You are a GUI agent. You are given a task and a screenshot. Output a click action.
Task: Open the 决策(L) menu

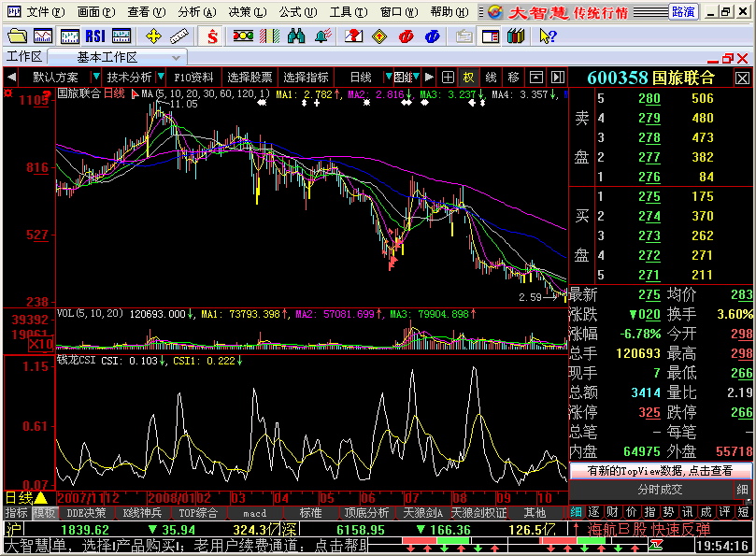pos(247,12)
